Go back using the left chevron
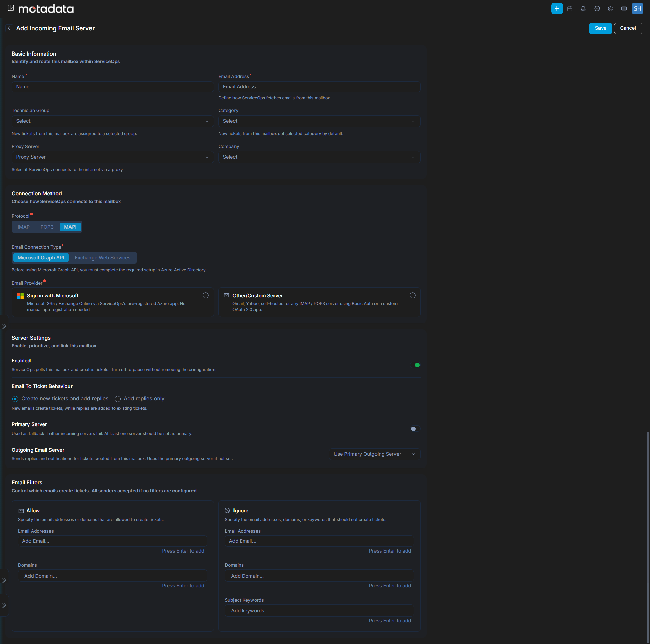Image resolution: width=650 pixels, height=644 pixels. tap(9, 28)
